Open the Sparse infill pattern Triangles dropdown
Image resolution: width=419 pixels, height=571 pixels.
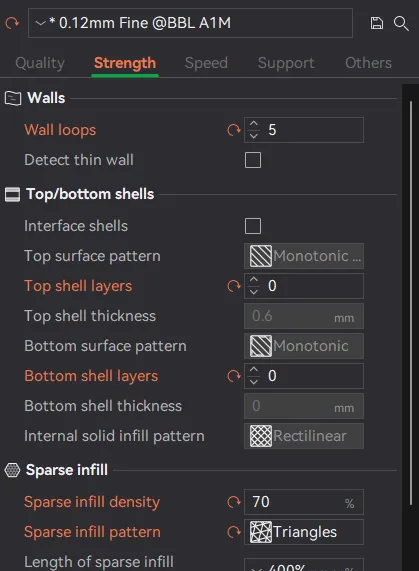click(304, 532)
